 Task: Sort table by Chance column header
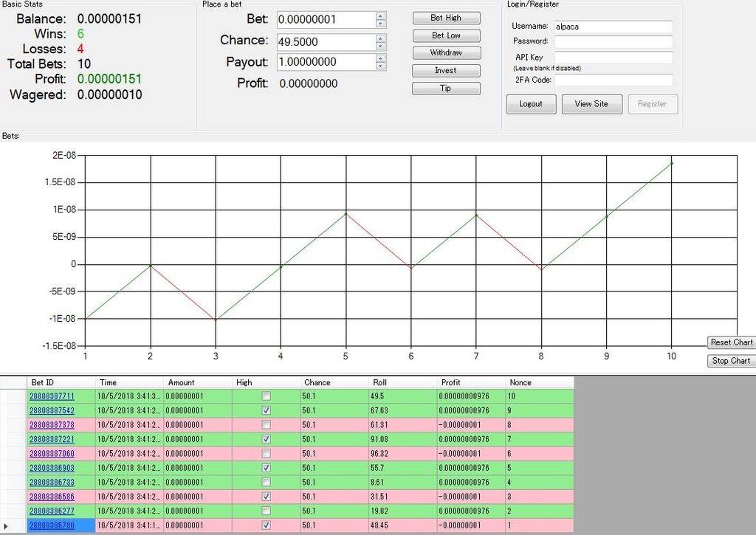334,383
